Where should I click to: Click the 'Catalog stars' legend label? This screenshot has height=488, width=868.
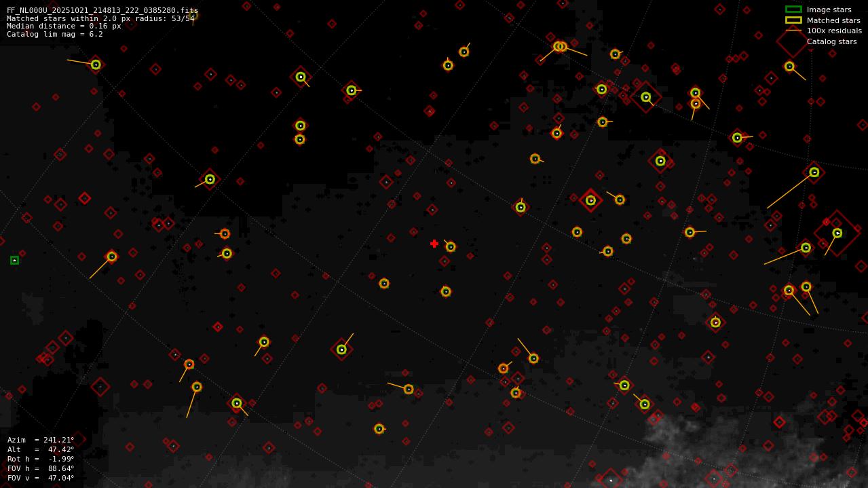pos(831,41)
